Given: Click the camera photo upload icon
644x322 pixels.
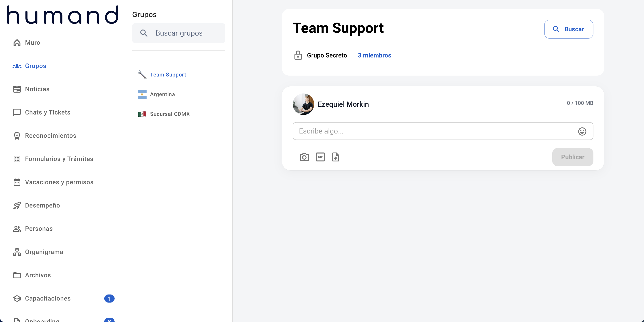Looking at the screenshot, I should (304, 157).
